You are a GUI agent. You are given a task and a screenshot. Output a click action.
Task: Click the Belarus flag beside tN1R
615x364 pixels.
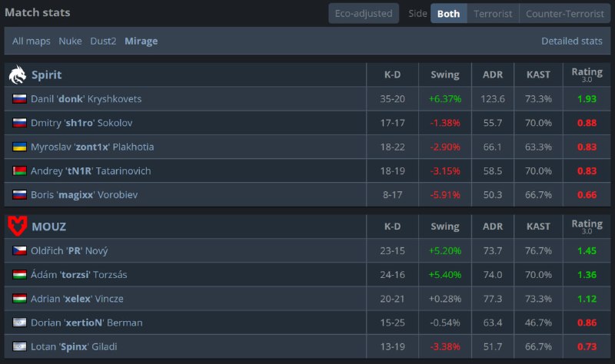(x=19, y=170)
